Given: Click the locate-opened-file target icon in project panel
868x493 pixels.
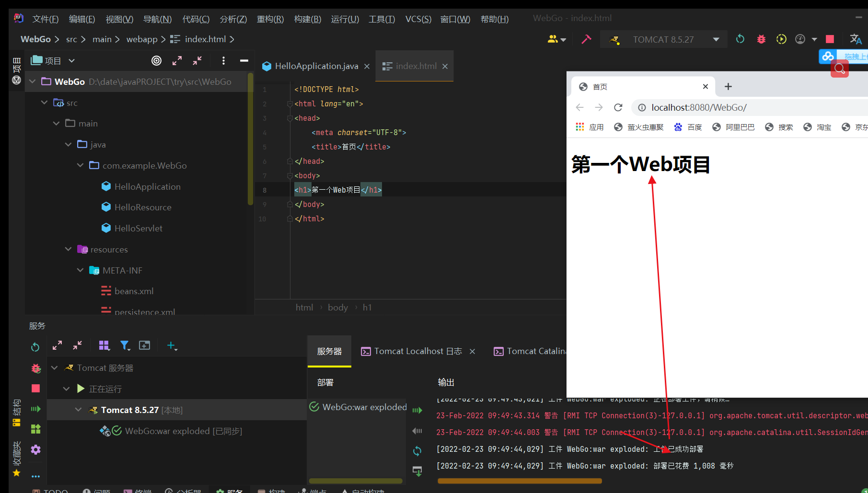Looking at the screenshot, I should 156,61.
